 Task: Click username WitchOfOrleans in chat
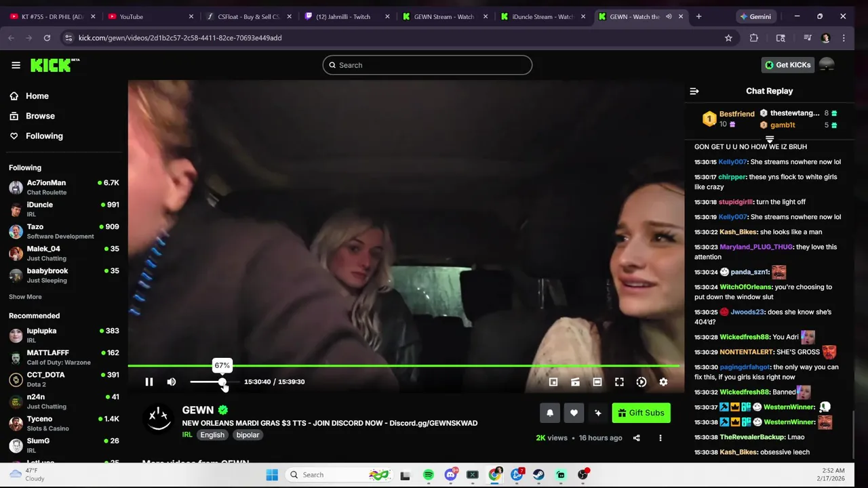745,287
